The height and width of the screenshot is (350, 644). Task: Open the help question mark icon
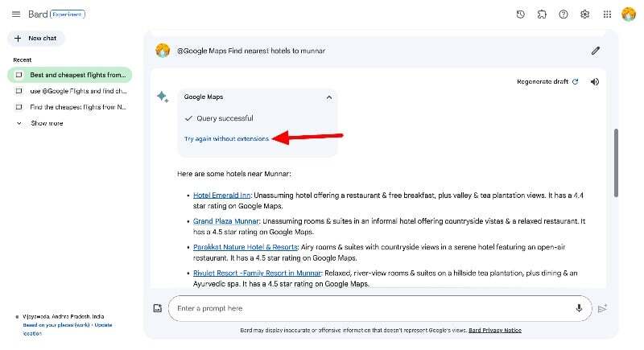click(563, 14)
